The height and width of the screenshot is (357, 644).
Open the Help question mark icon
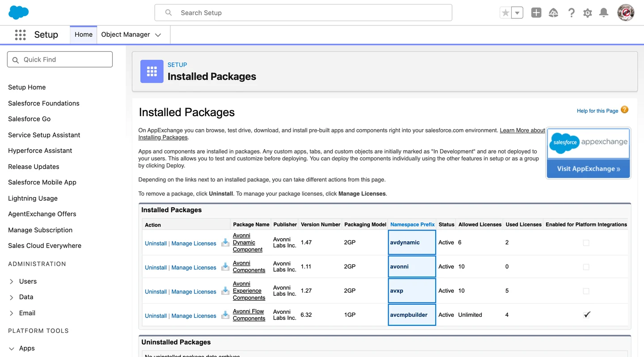(x=571, y=13)
